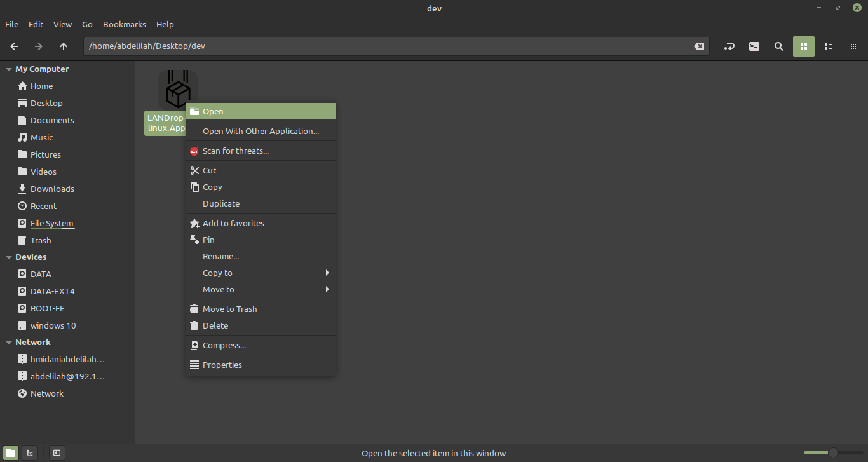Switch to compact view mode
The width and height of the screenshot is (868, 462).
tap(853, 46)
